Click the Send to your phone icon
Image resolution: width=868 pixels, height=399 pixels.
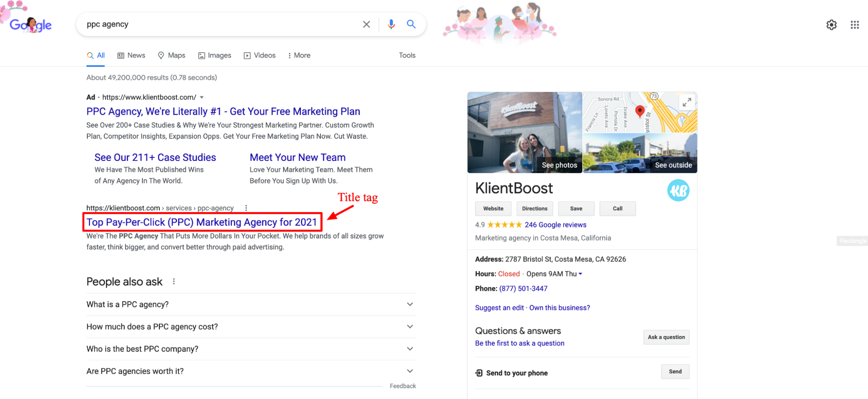click(x=479, y=373)
